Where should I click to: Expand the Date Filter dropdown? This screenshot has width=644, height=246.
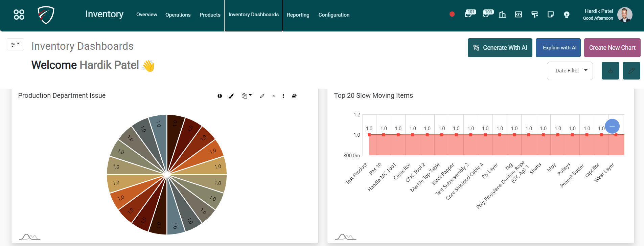[570, 71]
